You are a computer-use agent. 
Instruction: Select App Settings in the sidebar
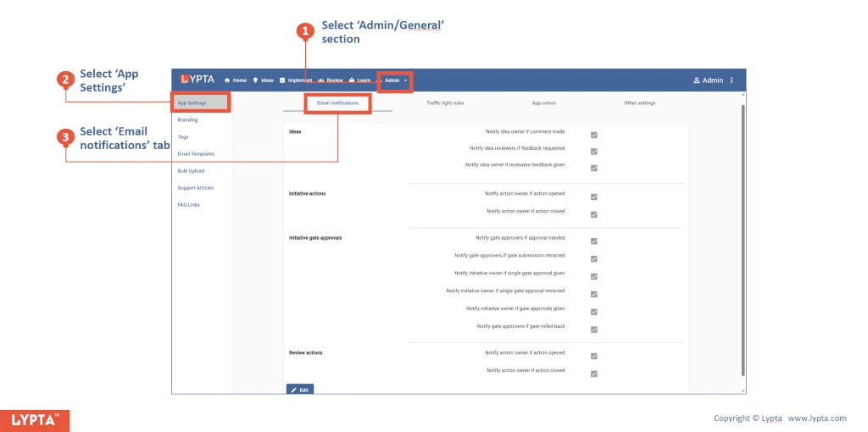tap(200, 102)
